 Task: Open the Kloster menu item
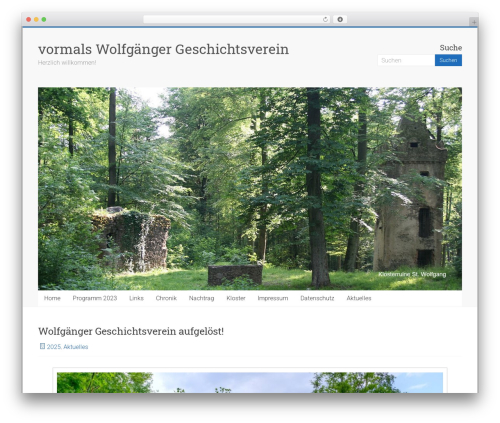tap(236, 298)
